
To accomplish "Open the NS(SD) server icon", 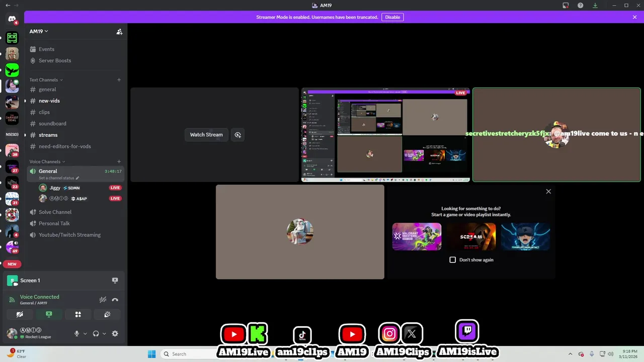I will pos(12,135).
